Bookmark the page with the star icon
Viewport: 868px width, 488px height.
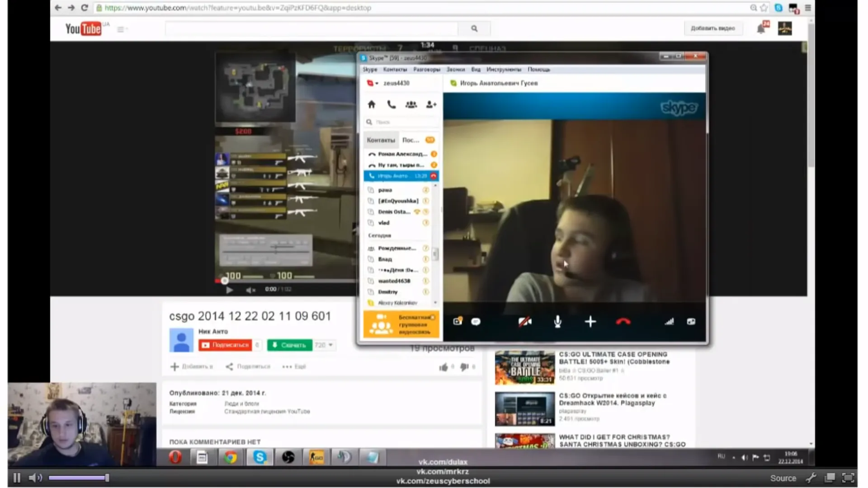click(x=764, y=8)
